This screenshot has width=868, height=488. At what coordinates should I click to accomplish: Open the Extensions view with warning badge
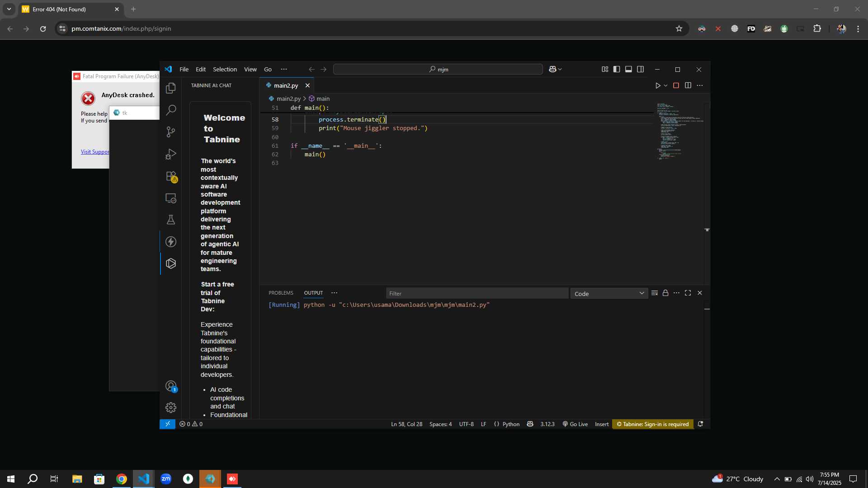click(x=171, y=176)
